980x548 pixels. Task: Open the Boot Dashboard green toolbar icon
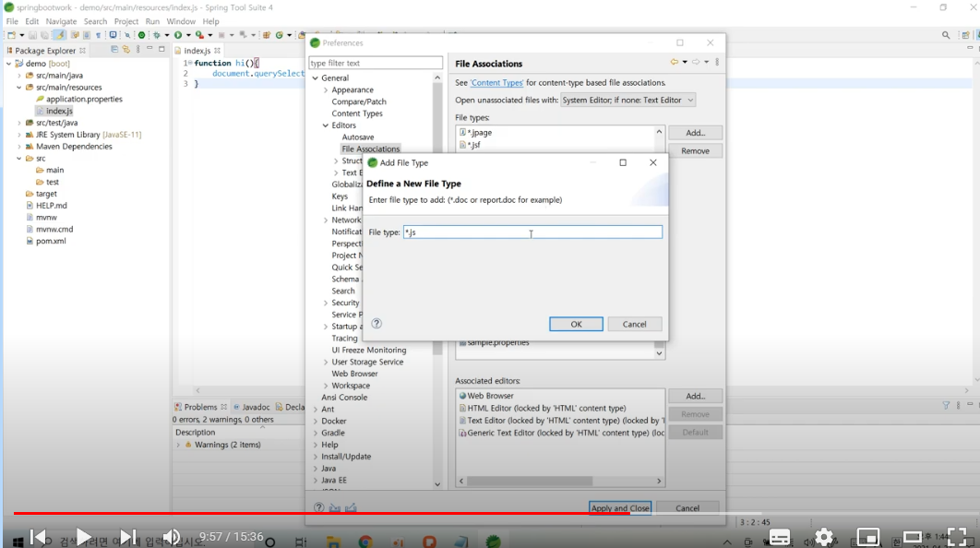141,36
